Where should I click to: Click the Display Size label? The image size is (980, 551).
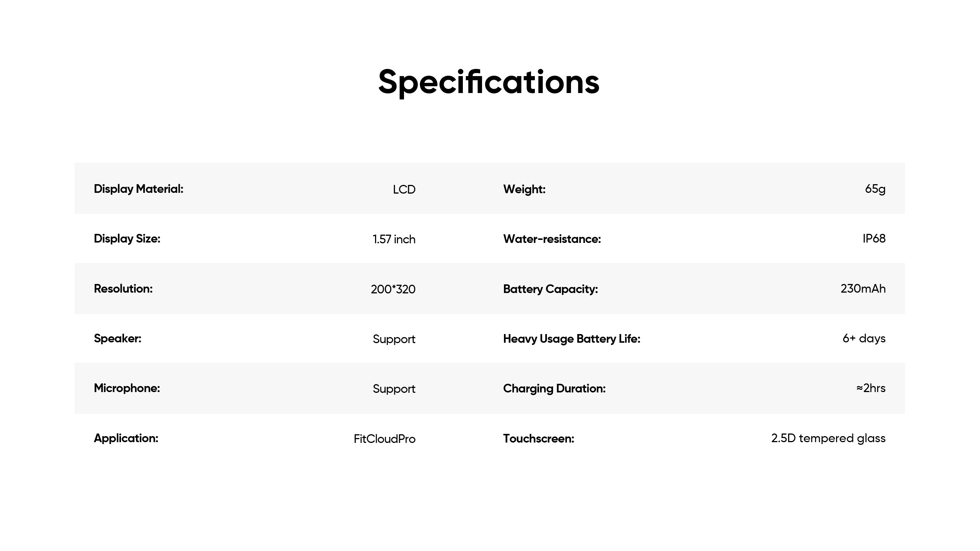[x=127, y=239]
